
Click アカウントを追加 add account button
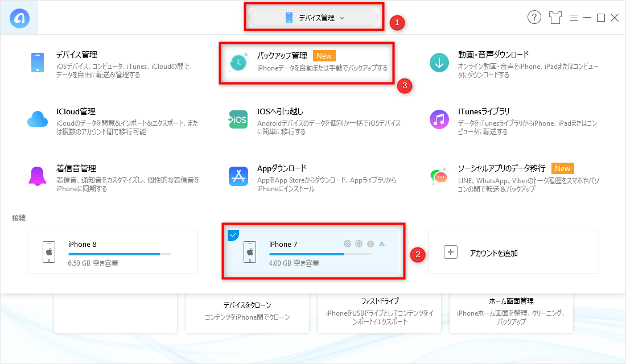click(x=514, y=252)
